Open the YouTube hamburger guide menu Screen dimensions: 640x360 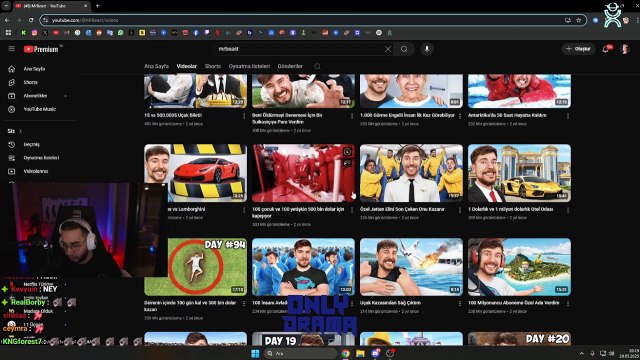[11, 49]
